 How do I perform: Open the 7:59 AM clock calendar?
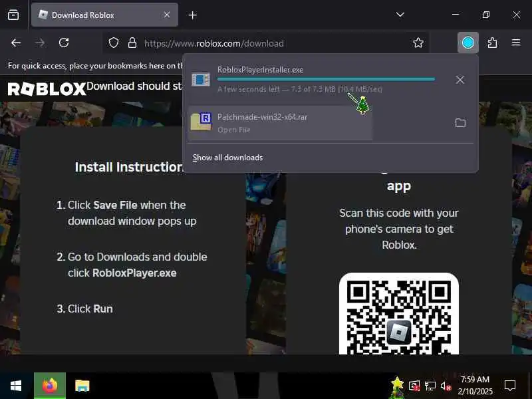pyautogui.click(x=475, y=386)
